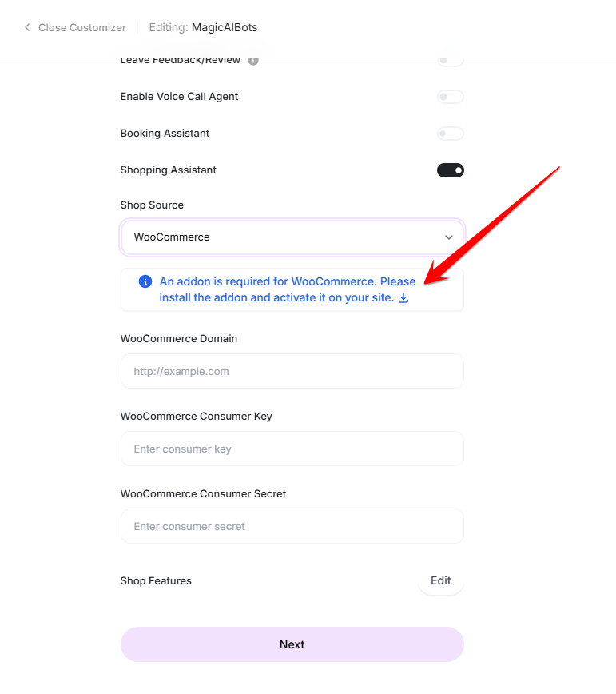
Task: Click the back chevron beside Close Customizer
Action: click(27, 28)
